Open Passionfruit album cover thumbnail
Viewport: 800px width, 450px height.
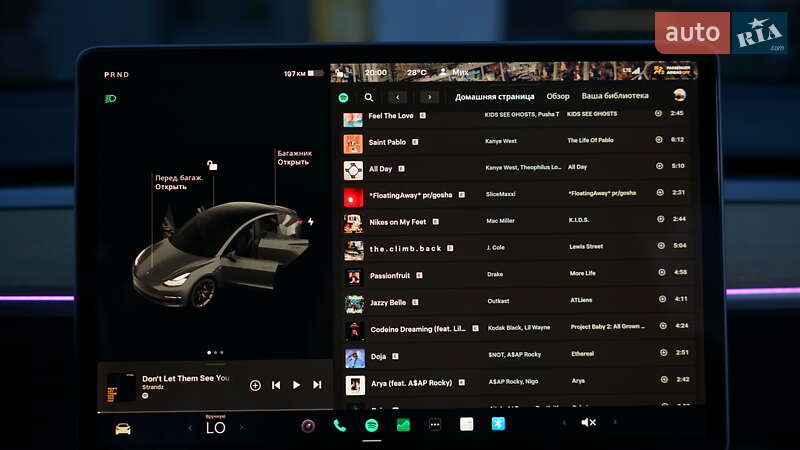click(354, 277)
